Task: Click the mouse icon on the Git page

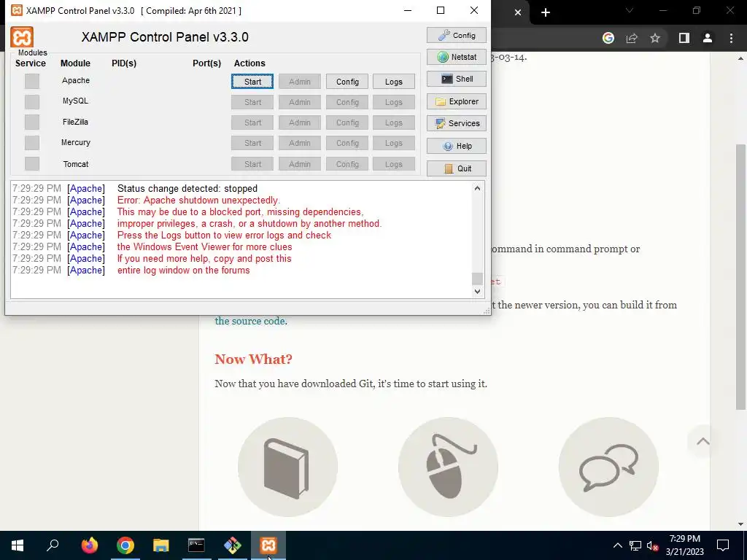Action: point(449,467)
